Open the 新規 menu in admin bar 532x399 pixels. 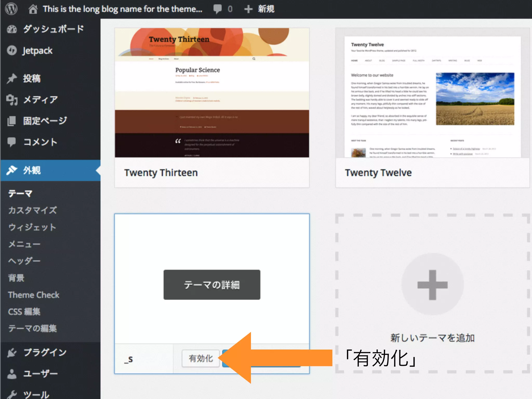point(266,9)
